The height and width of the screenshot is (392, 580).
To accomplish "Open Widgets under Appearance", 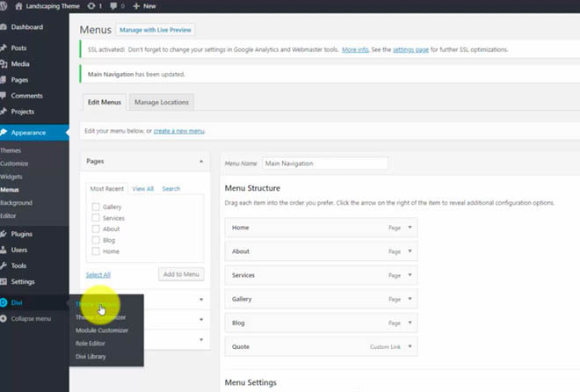I will pyautogui.click(x=11, y=177).
